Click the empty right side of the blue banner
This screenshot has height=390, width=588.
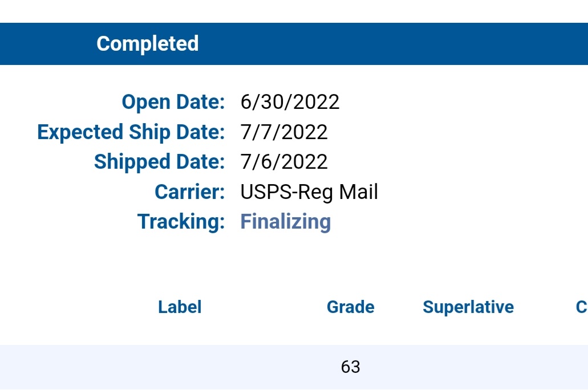(428, 44)
